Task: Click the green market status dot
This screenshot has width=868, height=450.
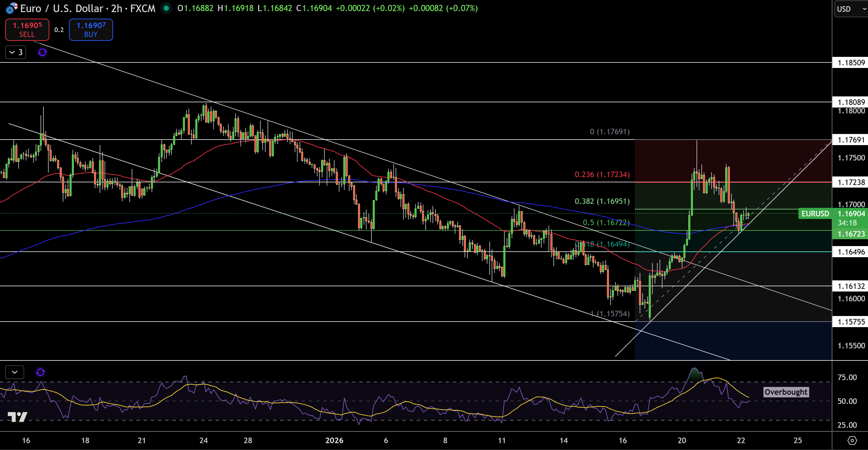Action: coord(166,8)
